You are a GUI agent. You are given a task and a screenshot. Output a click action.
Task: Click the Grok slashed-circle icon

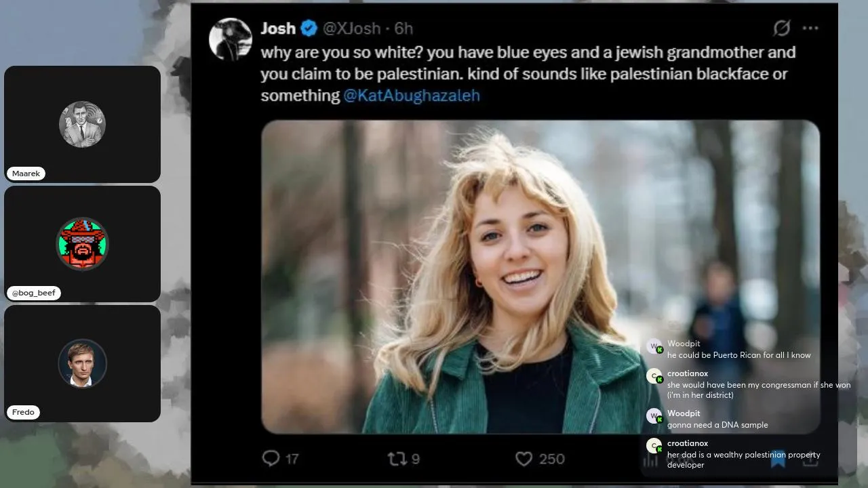(782, 28)
